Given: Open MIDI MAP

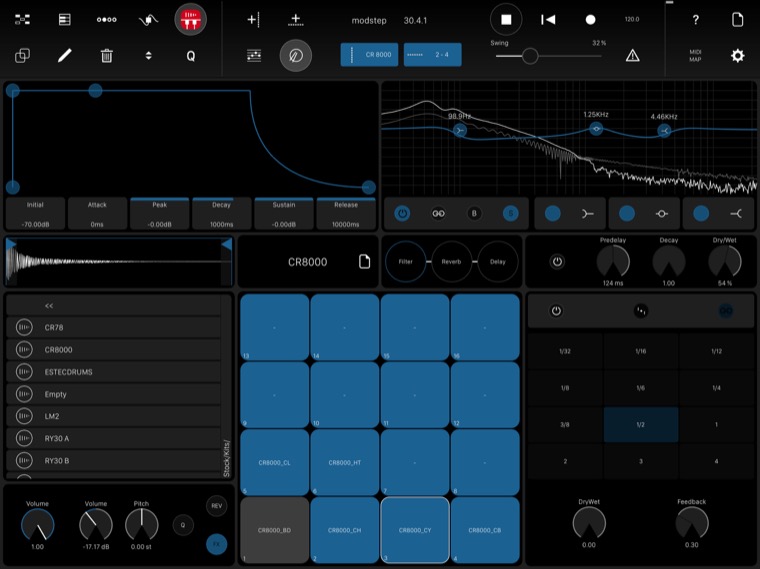Looking at the screenshot, I should [x=696, y=56].
